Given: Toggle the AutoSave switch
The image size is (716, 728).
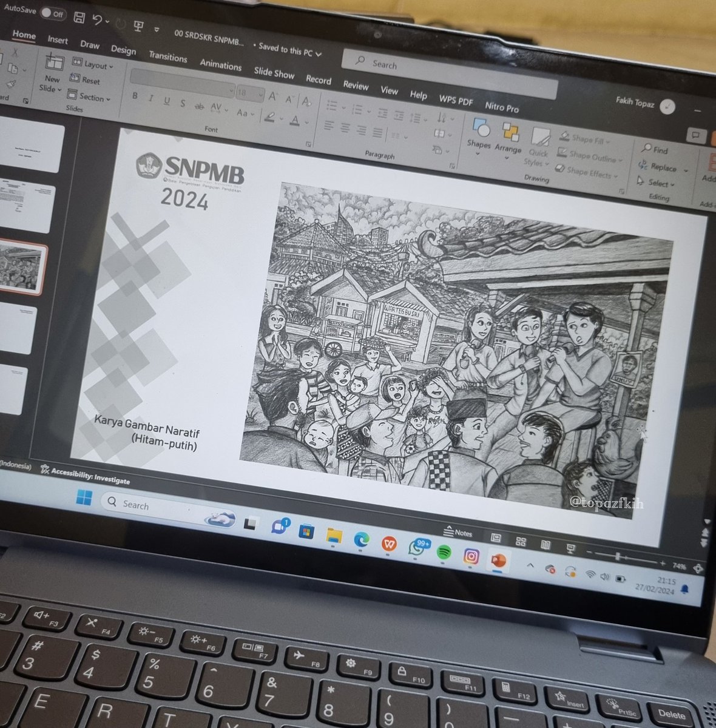Looking at the screenshot, I should pos(53,13).
